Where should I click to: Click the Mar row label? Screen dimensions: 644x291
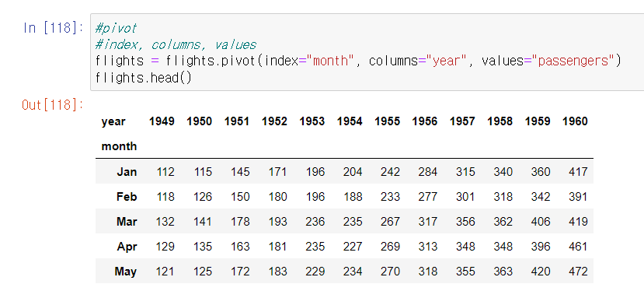(127, 222)
